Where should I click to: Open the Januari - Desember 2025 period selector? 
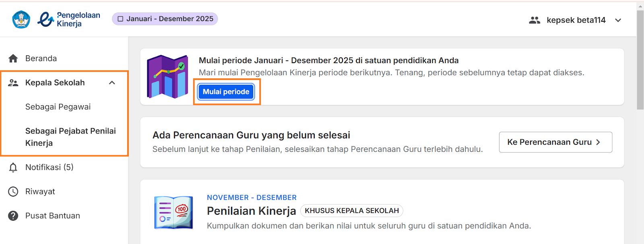(x=165, y=19)
